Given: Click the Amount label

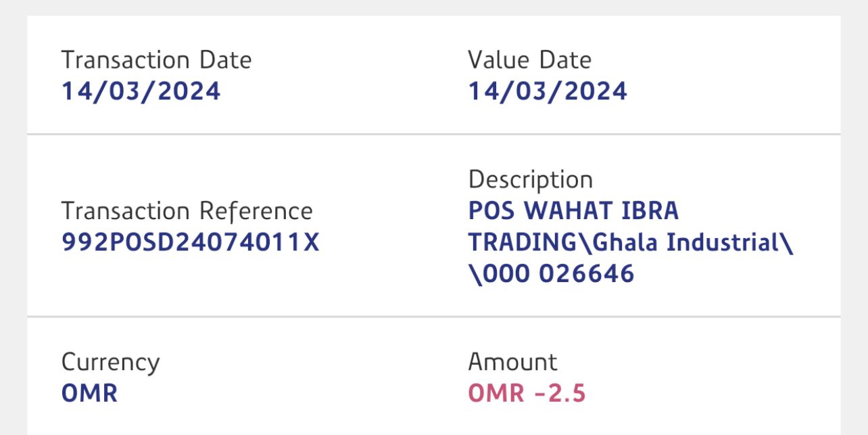Looking at the screenshot, I should point(512,363).
